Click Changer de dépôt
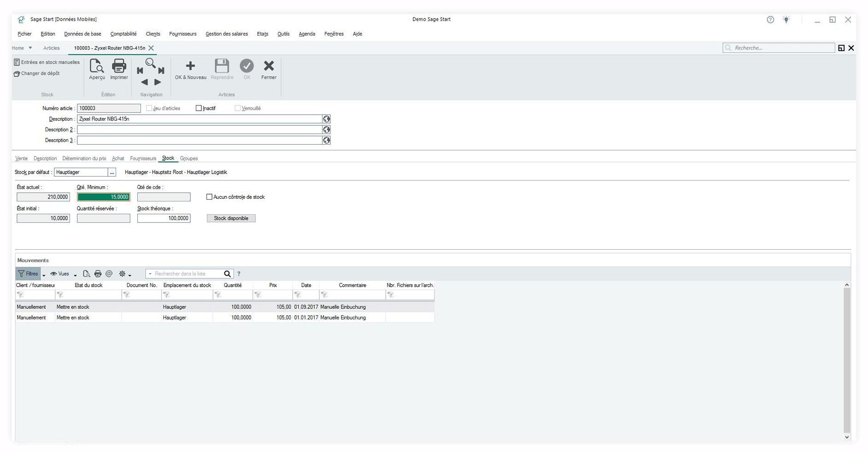Viewport: 868px width, 454px height. tap(37, 73)
